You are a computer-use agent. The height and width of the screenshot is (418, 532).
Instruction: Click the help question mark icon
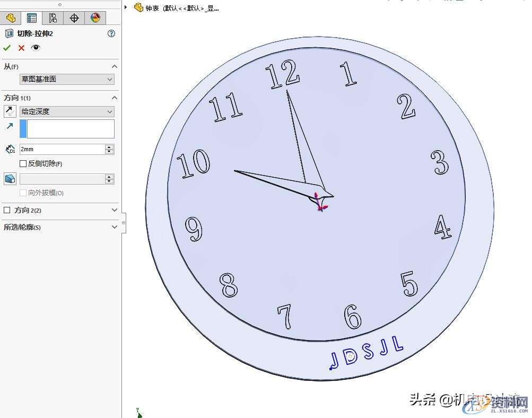(x=111, y=33)
